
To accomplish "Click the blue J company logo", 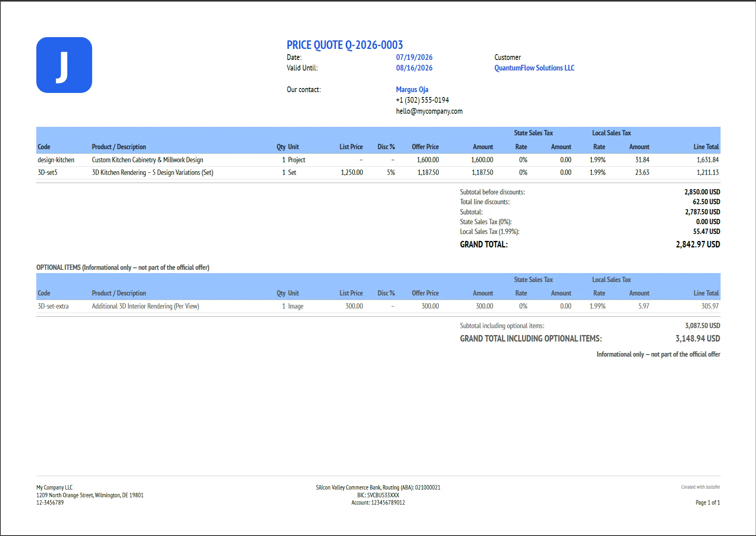I will point(64,65).
